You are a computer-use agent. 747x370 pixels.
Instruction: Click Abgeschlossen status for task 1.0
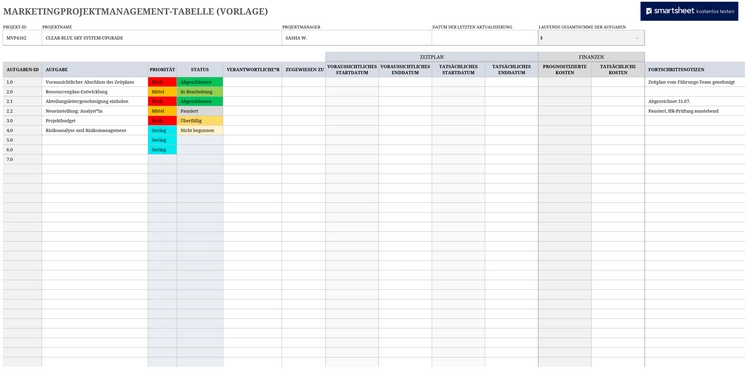pos(200,82)
